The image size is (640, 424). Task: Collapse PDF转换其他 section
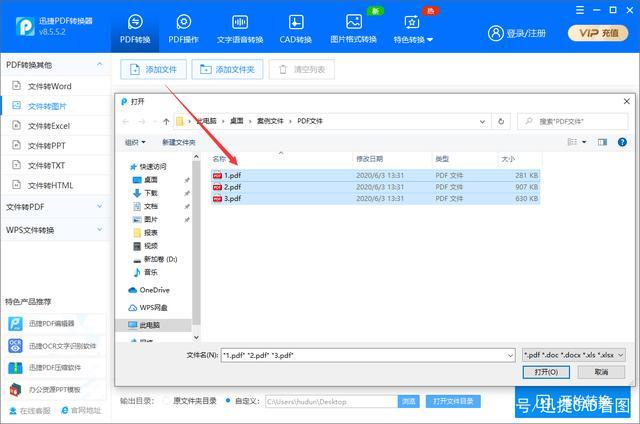tap(99, 64)
